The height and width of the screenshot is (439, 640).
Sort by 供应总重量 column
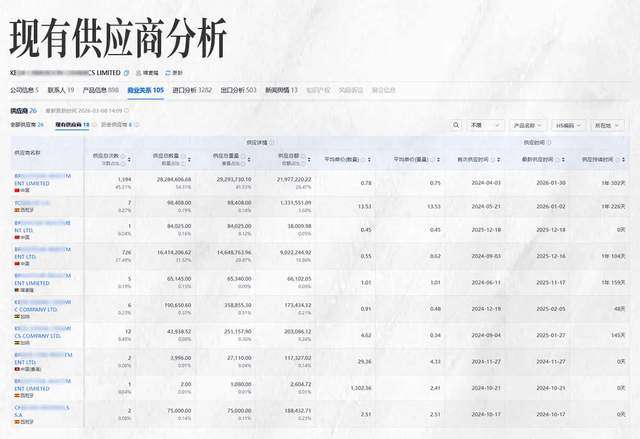(x=249, y=160)
